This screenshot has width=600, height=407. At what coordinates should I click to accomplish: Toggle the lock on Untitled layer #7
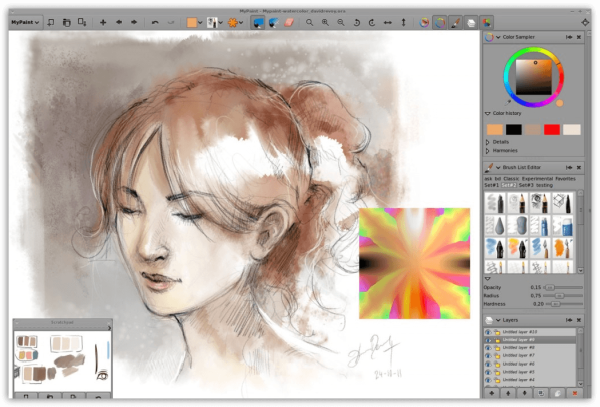point(496,355)
